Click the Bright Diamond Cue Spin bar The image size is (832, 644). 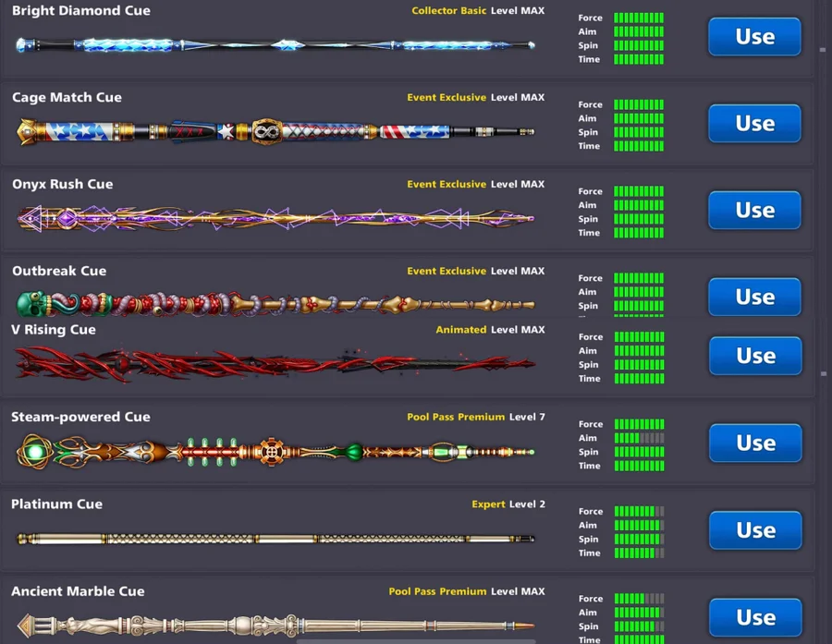tap(639, 45)
